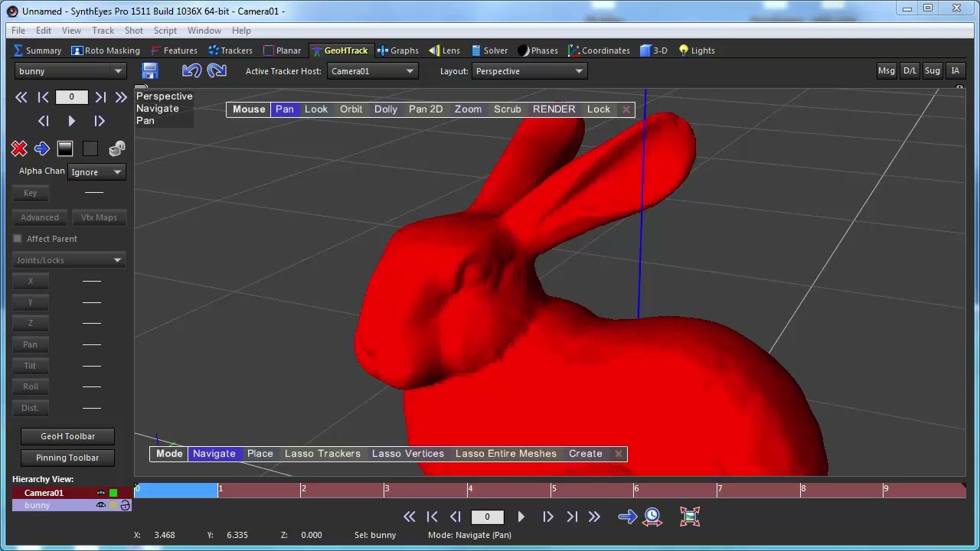Click the save floppy disk icon

150,71
